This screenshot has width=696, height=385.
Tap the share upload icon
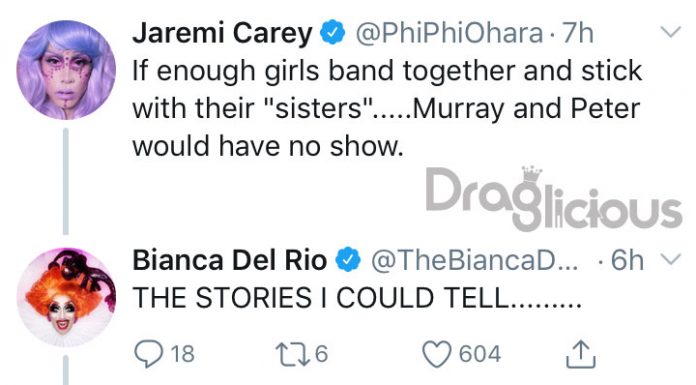[581, 354]
